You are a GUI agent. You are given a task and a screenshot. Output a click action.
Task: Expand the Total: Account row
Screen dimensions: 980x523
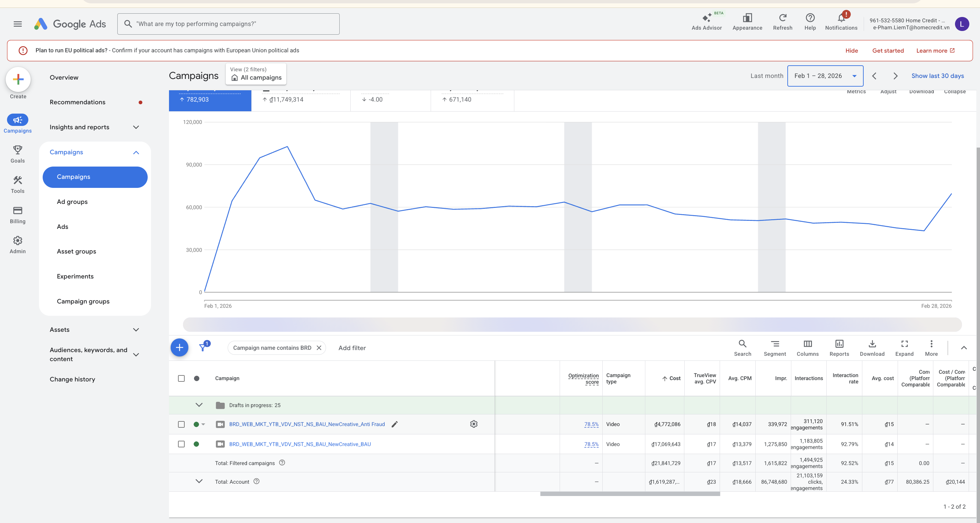(x=199, y=482)
